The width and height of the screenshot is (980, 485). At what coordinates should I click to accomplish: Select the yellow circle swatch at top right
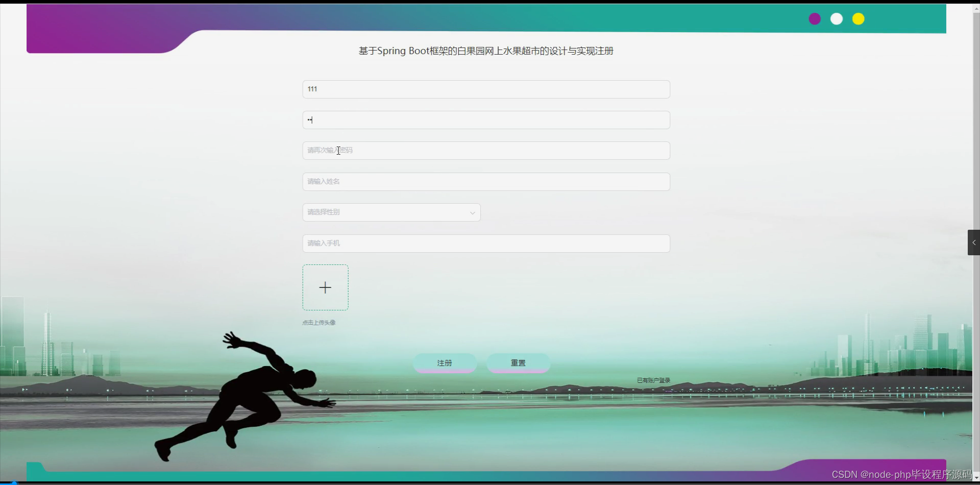point(858,19)
